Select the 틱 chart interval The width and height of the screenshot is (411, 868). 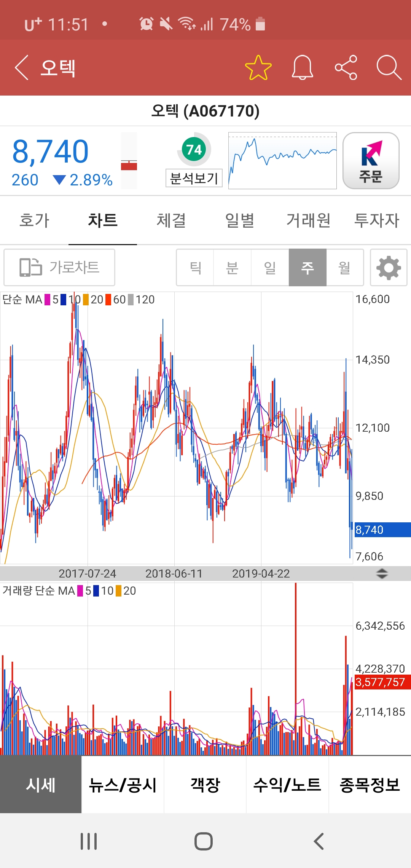coord(195,267)
